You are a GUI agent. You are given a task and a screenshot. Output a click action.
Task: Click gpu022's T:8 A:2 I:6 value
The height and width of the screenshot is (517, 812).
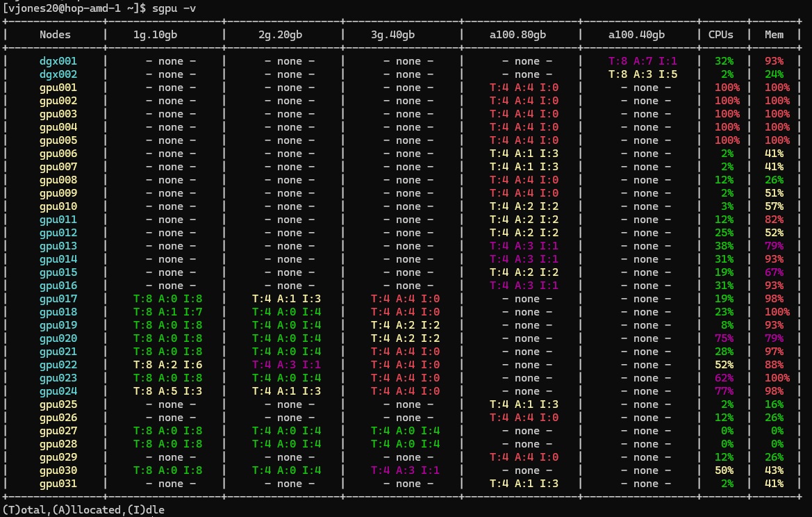(x=168, y=366)
